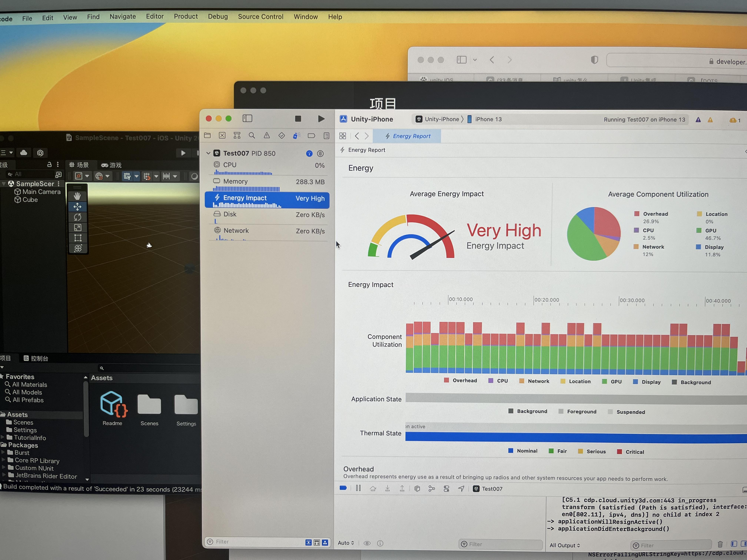This screenshot has width=747, height=560.
Task: Select the Unity Rect tool
Action: click(x=78, y=238)
